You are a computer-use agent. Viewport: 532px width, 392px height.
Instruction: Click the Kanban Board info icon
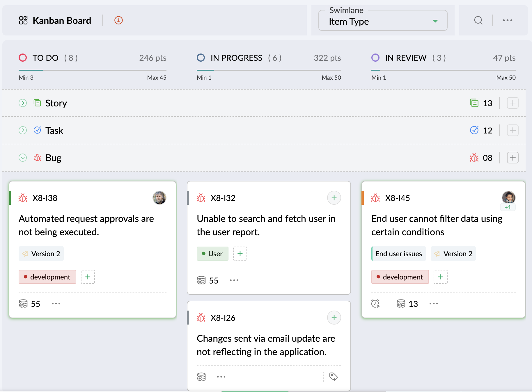118,20
